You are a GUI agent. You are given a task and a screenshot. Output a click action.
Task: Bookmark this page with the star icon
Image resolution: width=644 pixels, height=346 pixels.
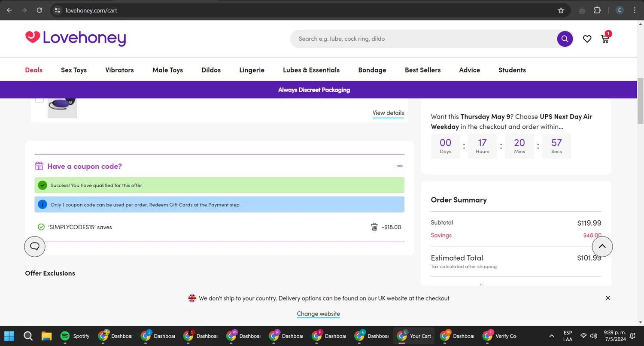coord(561,10)
